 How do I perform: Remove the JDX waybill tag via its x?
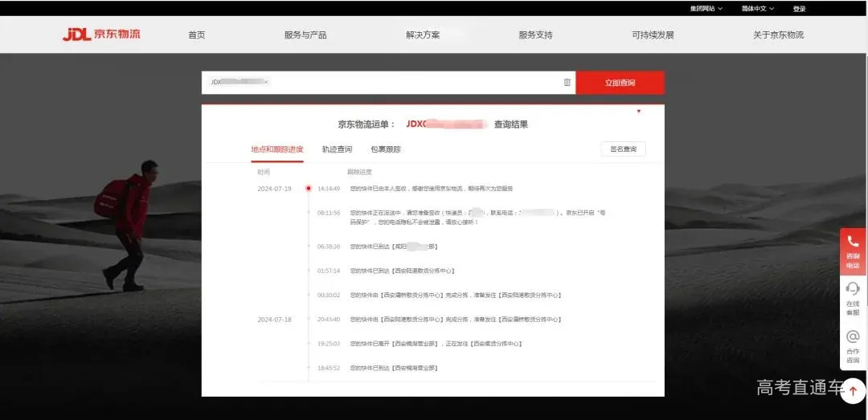[266, 82]
